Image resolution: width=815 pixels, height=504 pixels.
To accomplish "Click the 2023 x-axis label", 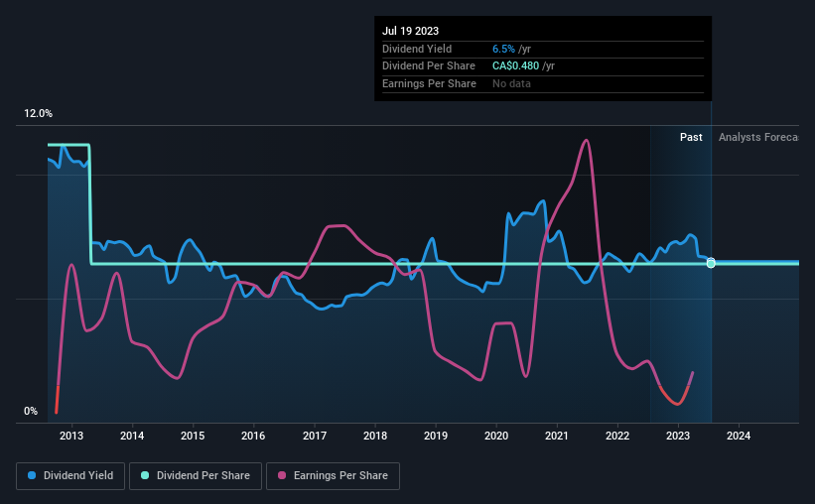I will pos(678,436).
